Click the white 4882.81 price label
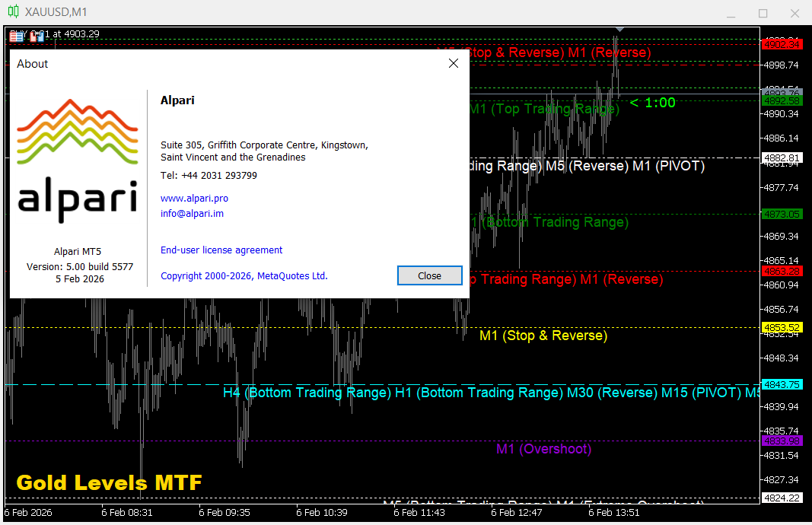Viewport: 812px width, 525px height. tap(782, 158)
